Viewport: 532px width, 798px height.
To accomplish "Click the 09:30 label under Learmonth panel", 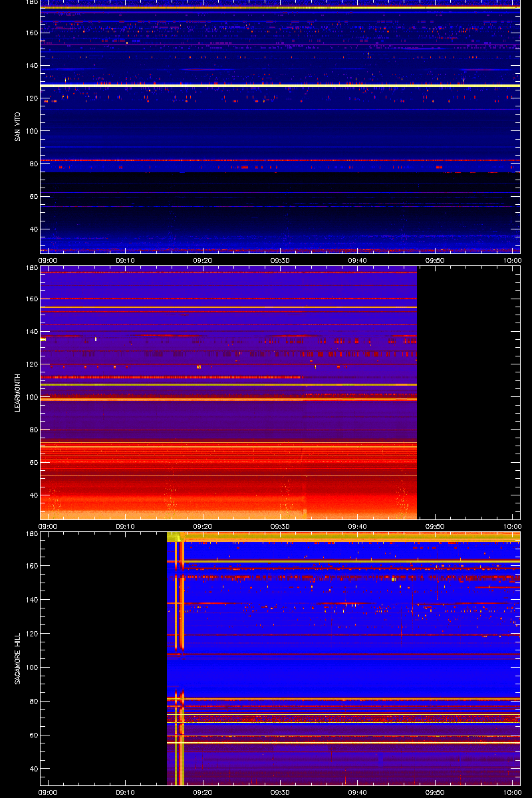I will click(281, 526).
